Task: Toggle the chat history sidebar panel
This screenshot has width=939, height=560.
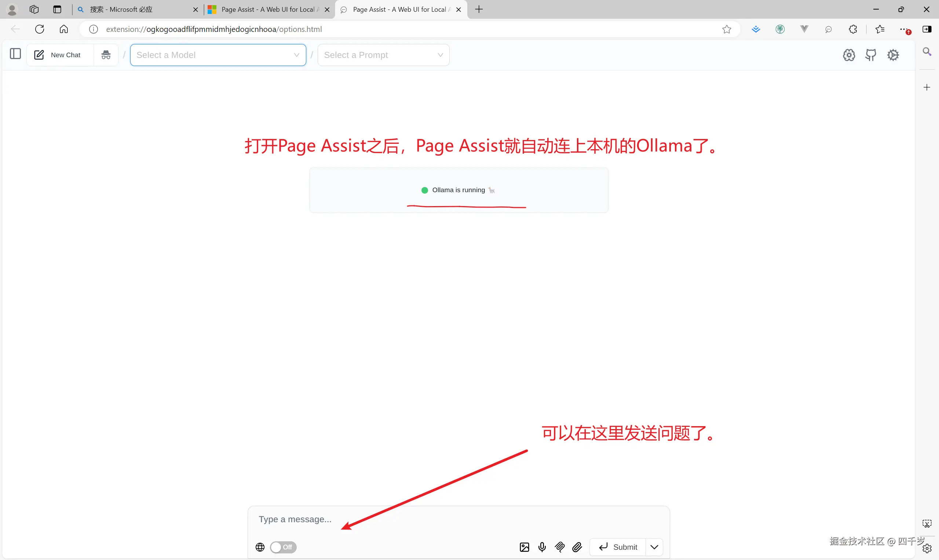Action: coord(14,54)
